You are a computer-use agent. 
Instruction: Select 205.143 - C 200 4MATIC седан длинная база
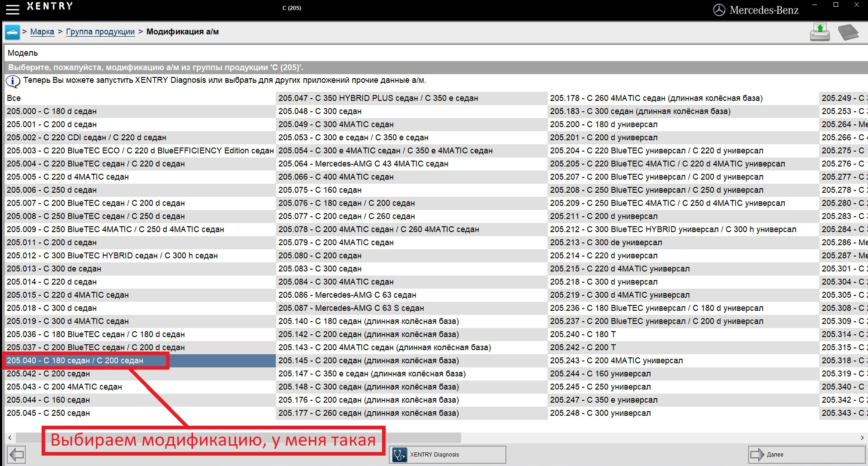412,347
